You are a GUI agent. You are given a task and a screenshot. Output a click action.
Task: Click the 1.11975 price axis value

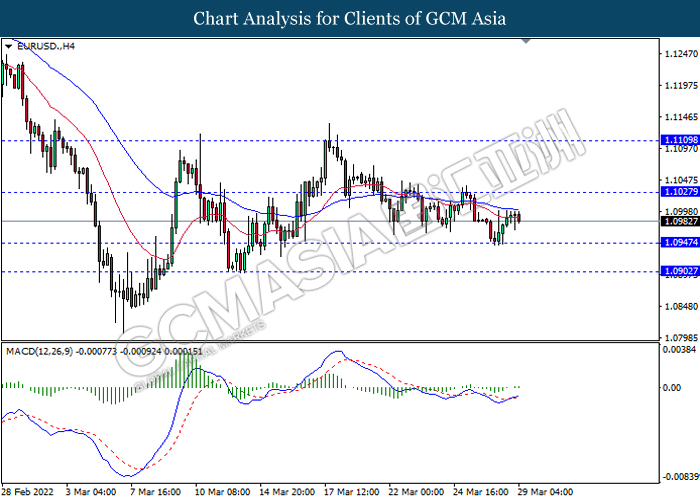click(x=681, y=85)
